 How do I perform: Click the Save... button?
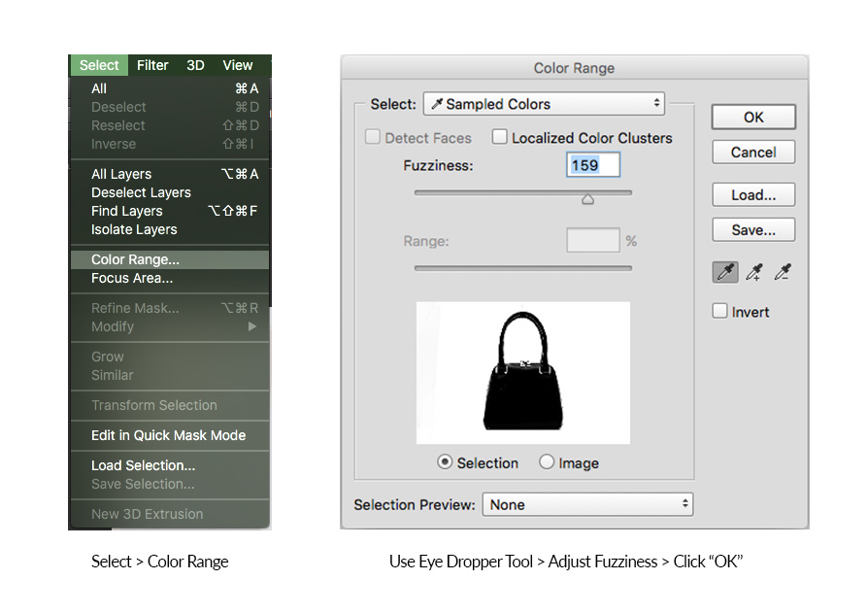coord(753,230)
